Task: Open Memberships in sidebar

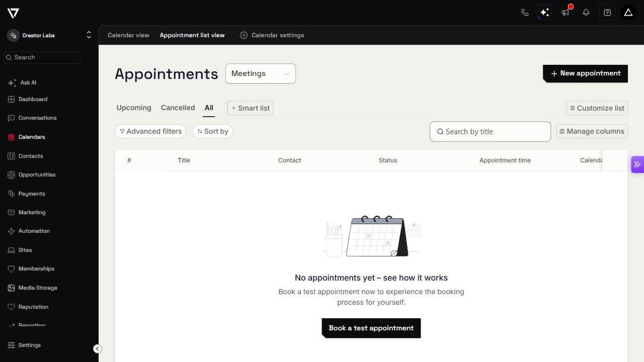Action: point(31,268)
